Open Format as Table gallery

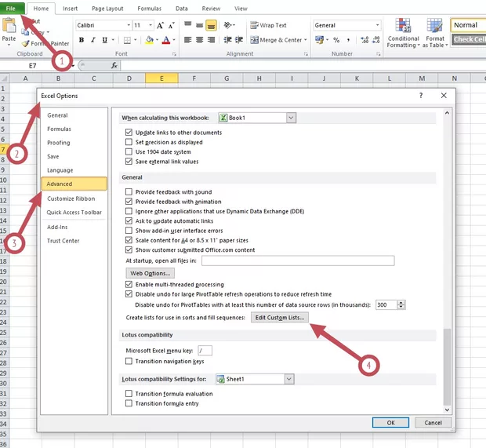[x=435, y=33]
